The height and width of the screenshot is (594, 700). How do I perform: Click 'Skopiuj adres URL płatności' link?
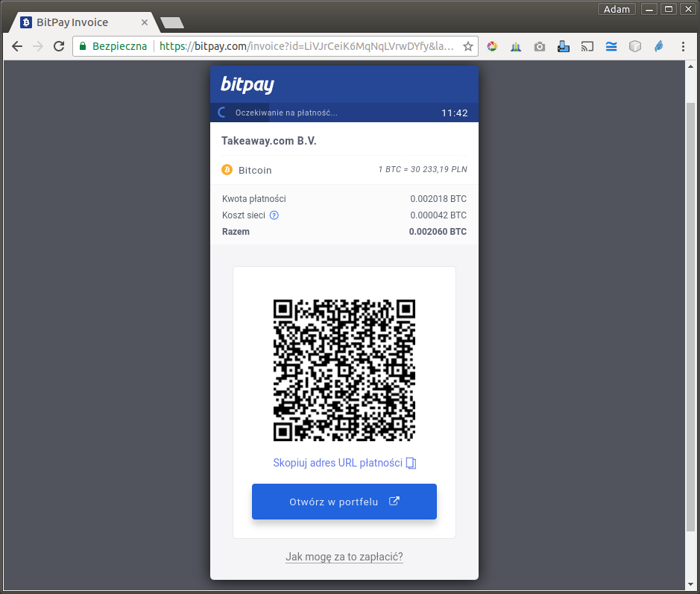tap(338, 463)
